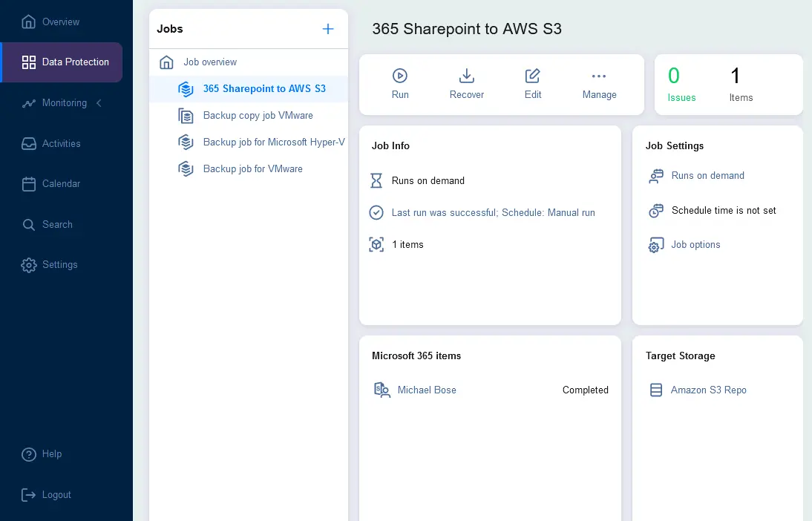Click the Settings gear icon
812x521 pixels.
28,265
